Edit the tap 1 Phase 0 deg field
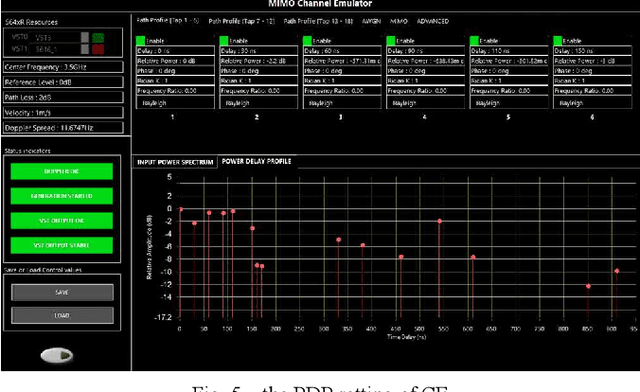 [x=175, y=71]
